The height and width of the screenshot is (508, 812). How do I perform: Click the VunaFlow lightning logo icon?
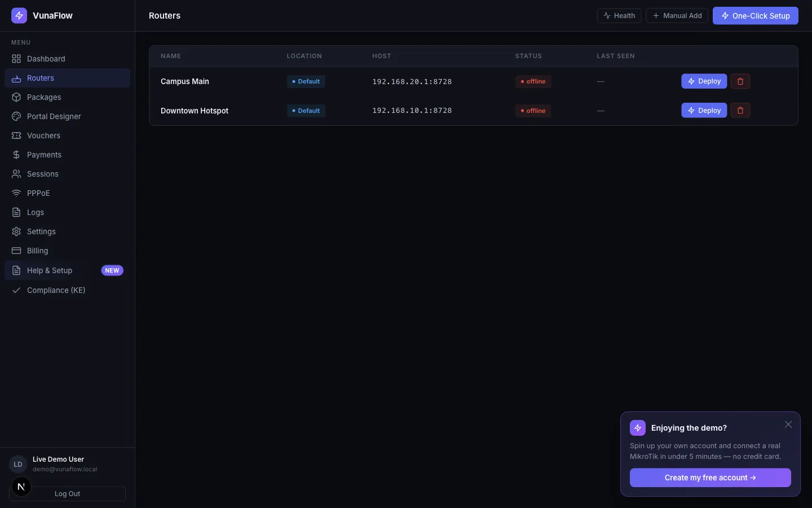coord(19,16)
